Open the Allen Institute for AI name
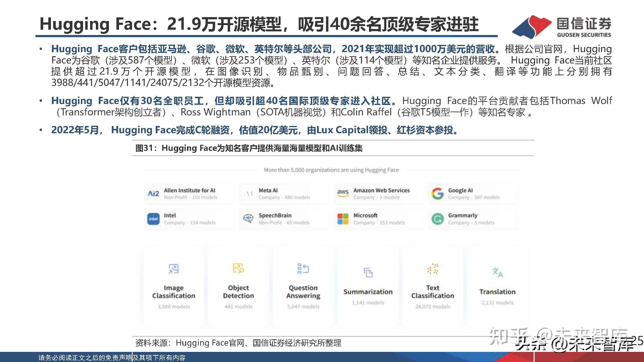Image resolution: width=644 pixels, height=362 pixels. (190, 190)
